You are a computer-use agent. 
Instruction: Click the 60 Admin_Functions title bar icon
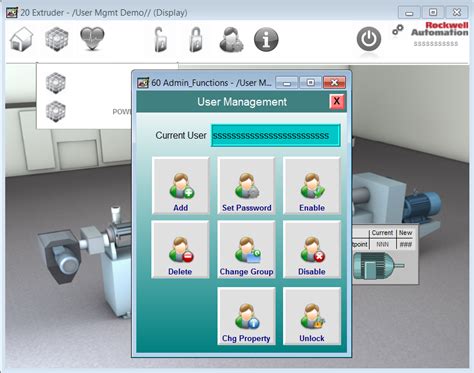click(143, 82)
